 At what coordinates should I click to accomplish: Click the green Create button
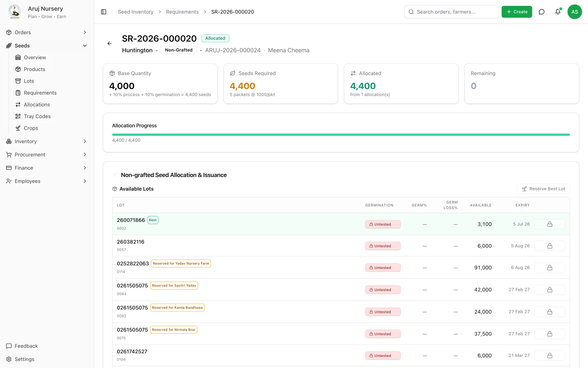(517, 12)
